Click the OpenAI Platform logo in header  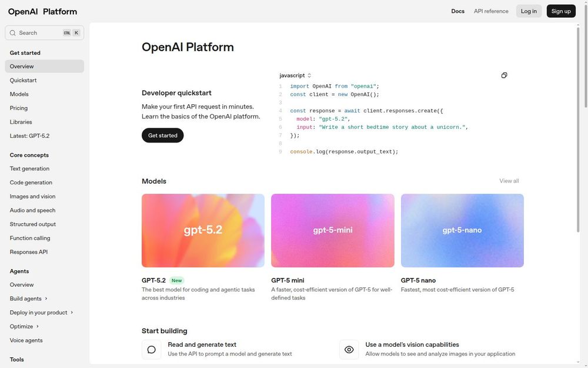(x=42, y=12)
